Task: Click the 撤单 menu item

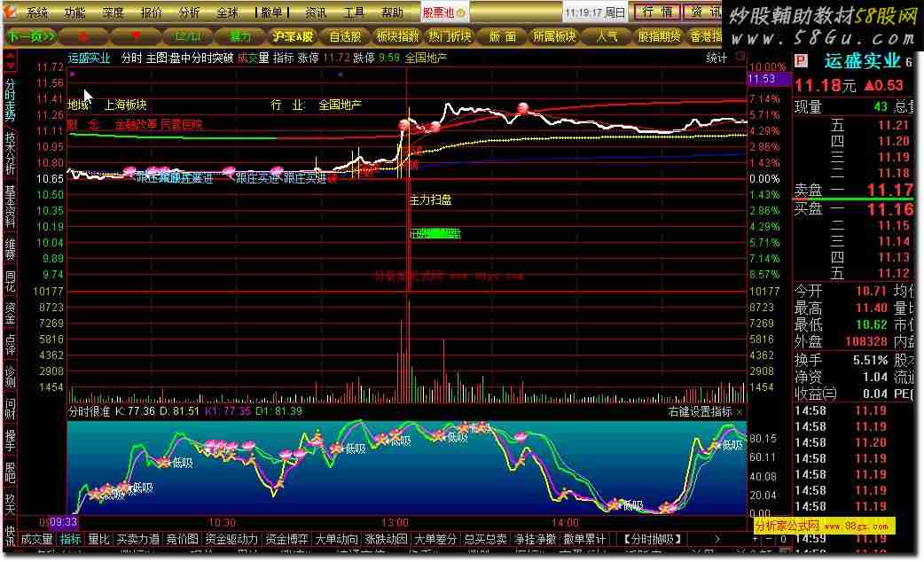Action: 272,12
